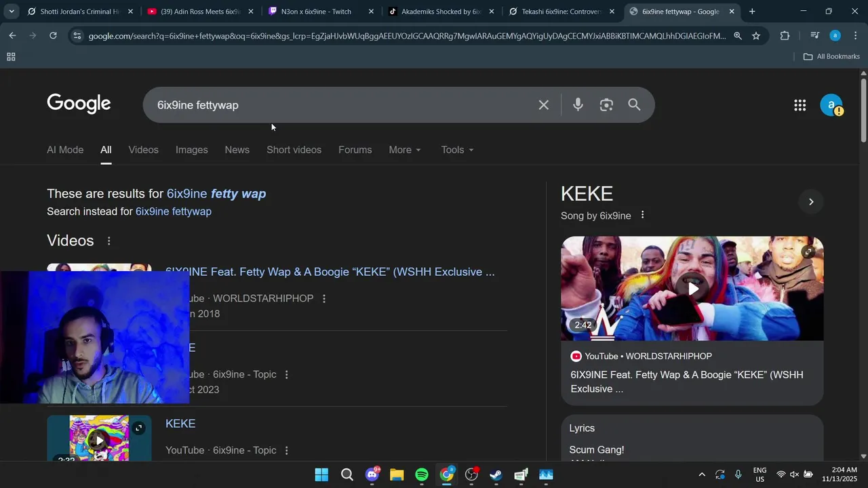Select the Short videos tab
The image size is (868, 488).
coord(294,150)
